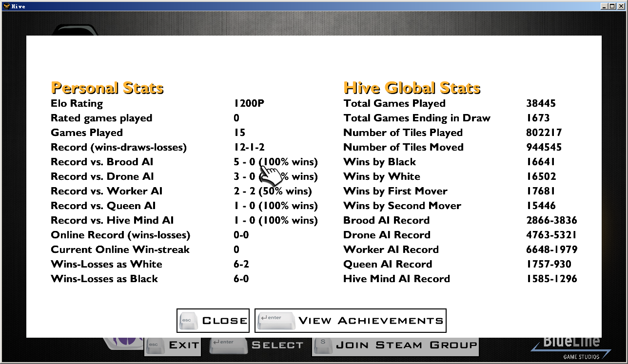Click the esc key icon on Close
Screen dimensions: 628x364
tap(188, 321)
